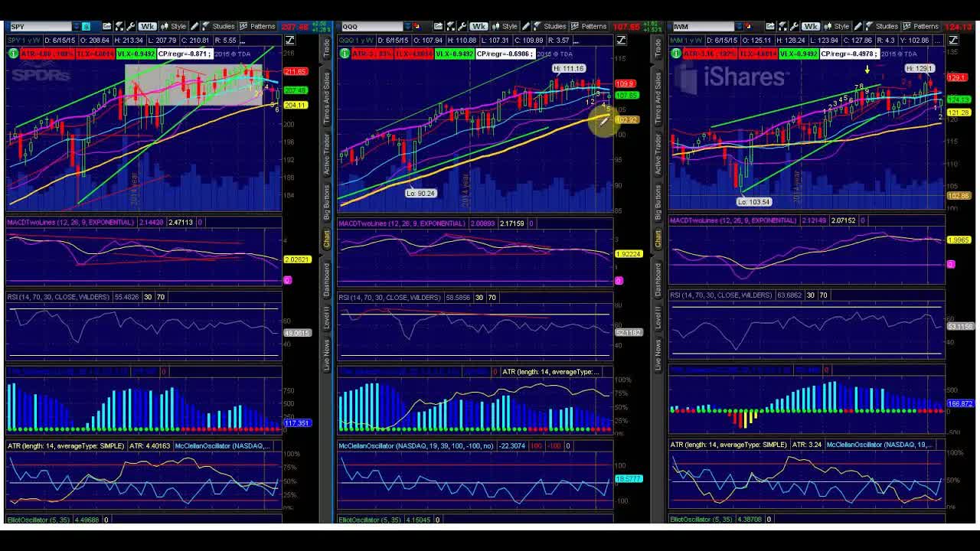Select the drawing pencil icon in SPY toolbar

tap(194, 26)
